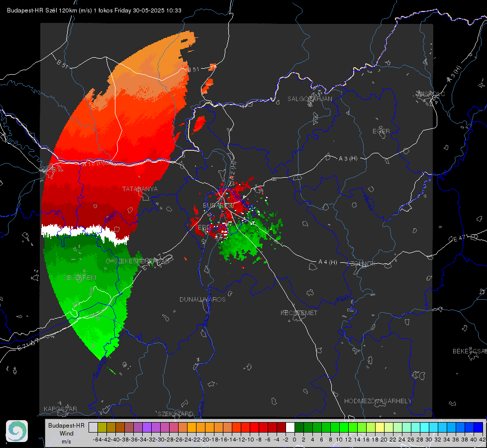Click the 'Budapest-HR Wind m/s' legend label
487x448 pixels.
click(67, 434)
